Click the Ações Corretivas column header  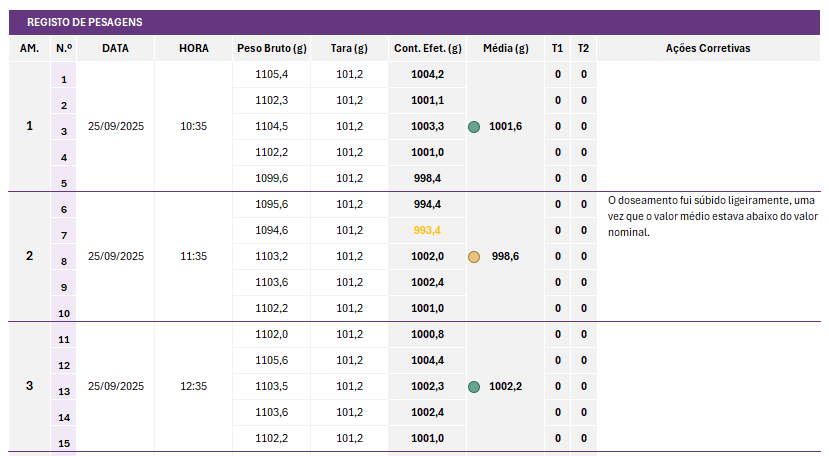tap(707, 48)
